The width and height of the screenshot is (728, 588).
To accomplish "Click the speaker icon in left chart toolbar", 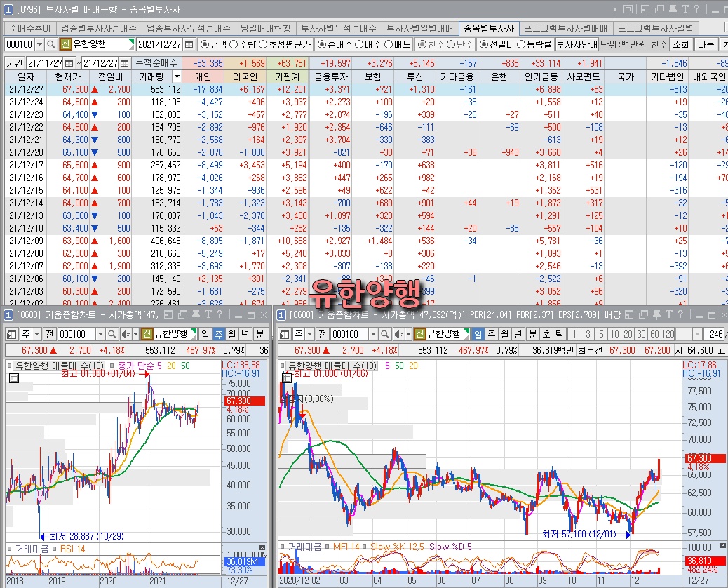I will (x=125, y=334).
